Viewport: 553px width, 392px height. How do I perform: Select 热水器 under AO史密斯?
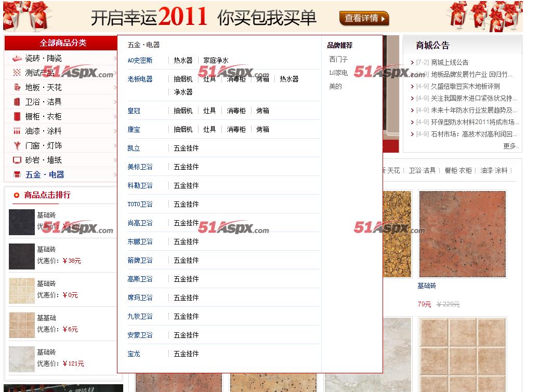(x=183, y=60)
